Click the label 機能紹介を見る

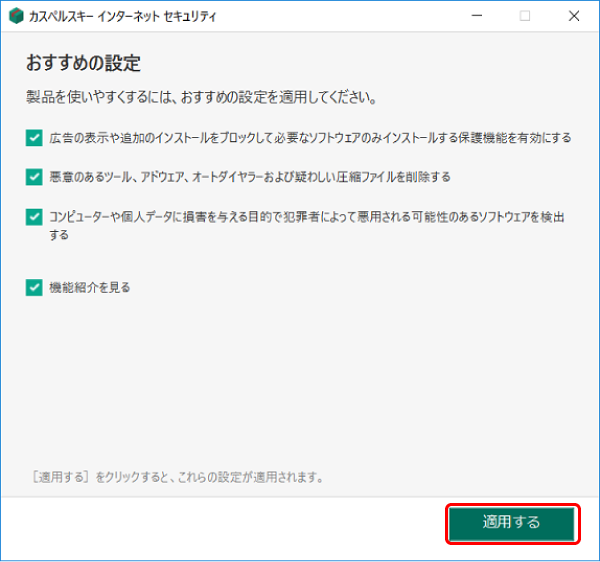tap(90, 287)
